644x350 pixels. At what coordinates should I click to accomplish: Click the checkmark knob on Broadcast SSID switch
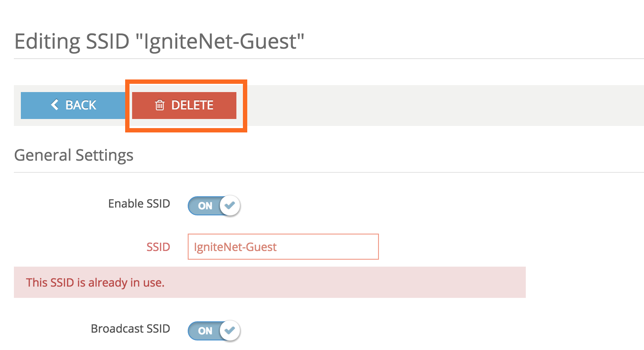(x=230, y=330)
